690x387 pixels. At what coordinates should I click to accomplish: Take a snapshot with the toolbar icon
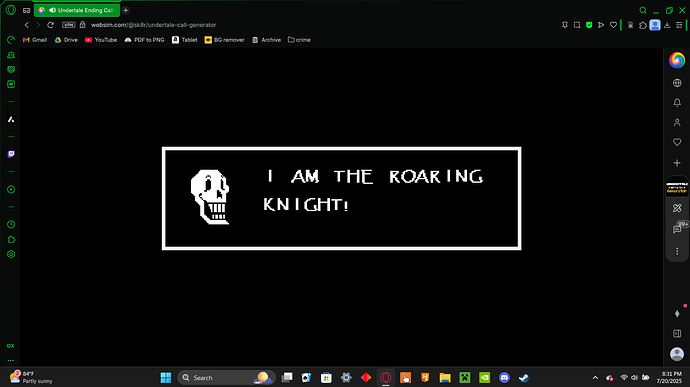[x=577, y=25]
